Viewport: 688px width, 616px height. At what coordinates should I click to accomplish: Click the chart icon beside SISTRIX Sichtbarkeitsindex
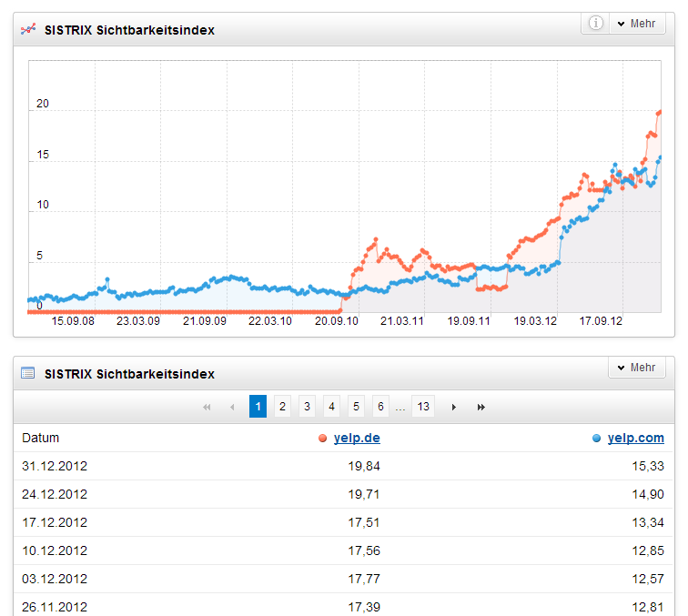[27, 30]
